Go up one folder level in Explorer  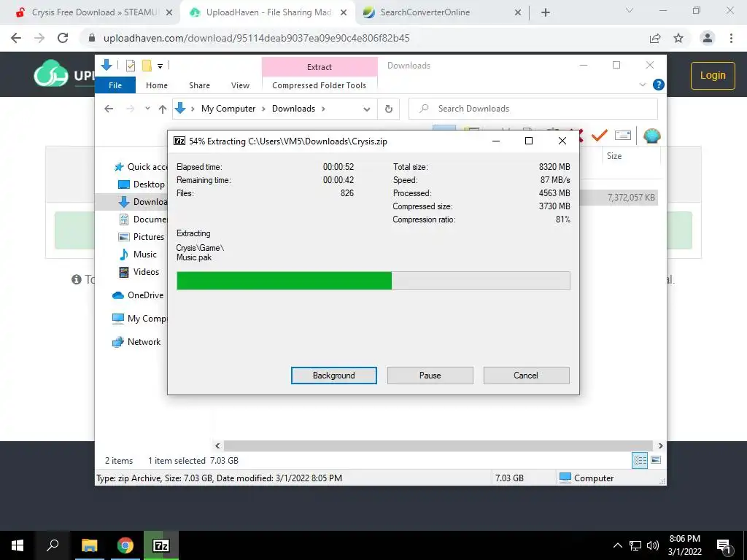163,109
